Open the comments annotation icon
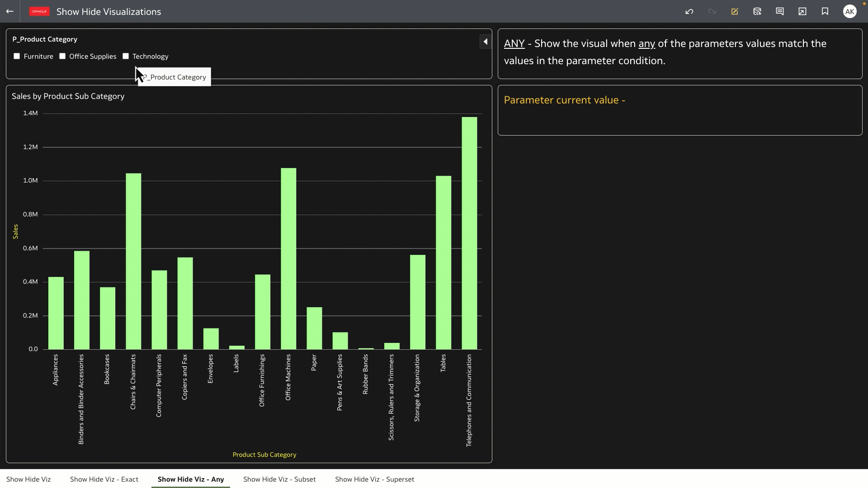 tap(779, 11)
